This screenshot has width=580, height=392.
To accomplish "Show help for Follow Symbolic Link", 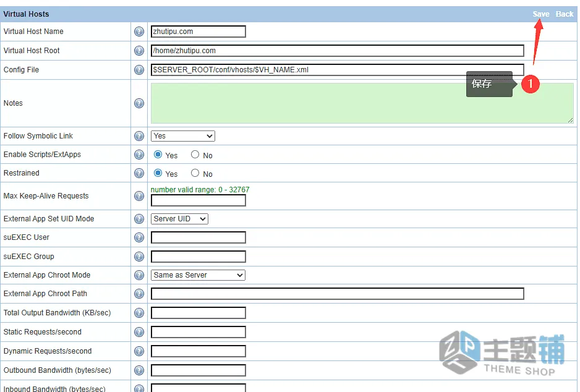I will pyautogui.click(x=139, y=136).
